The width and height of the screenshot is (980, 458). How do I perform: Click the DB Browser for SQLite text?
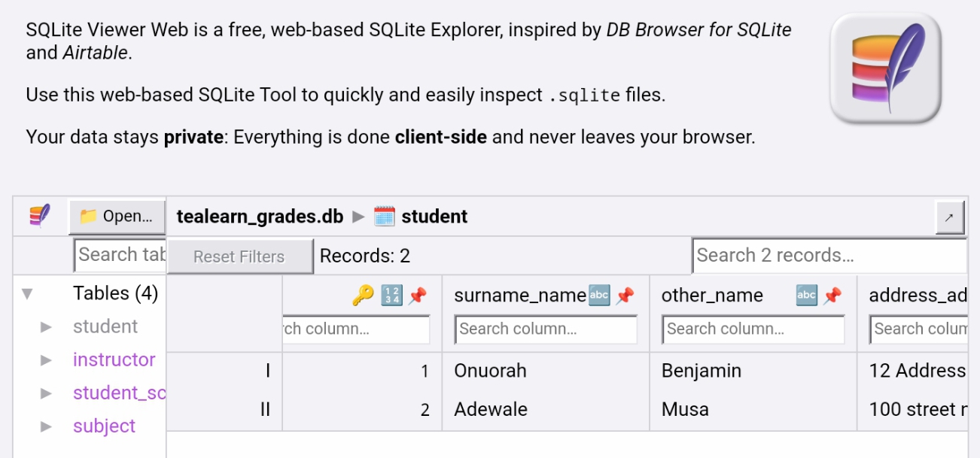pyautogui.click(x=699, y=30)
